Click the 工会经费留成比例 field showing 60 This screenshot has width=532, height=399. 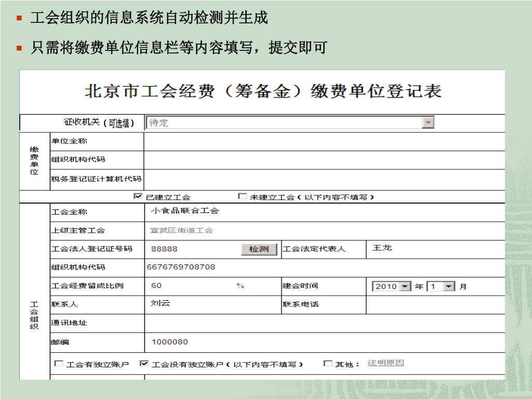pyautogui.click(x=191, y=286)
